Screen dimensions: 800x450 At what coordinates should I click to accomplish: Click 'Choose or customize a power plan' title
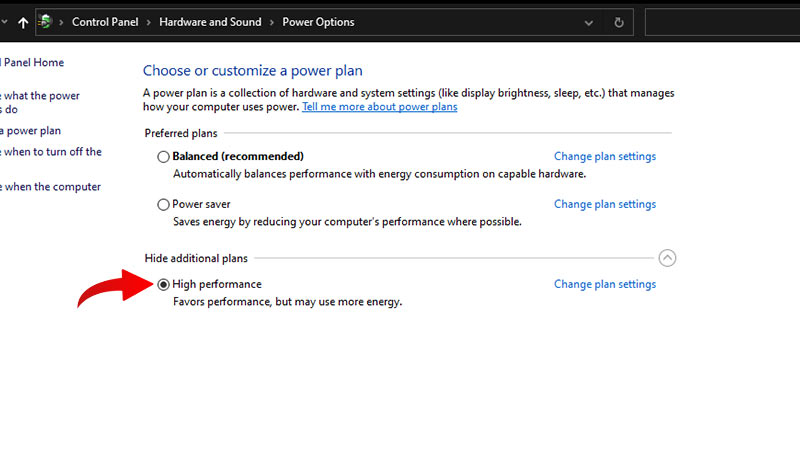click(x=253, y=70)
